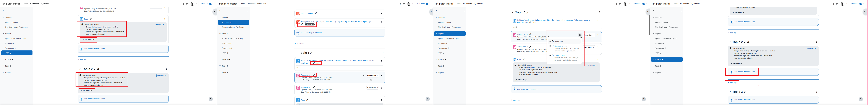Edit Assignment 1 title pencil in second screenshot

[314, 75]
